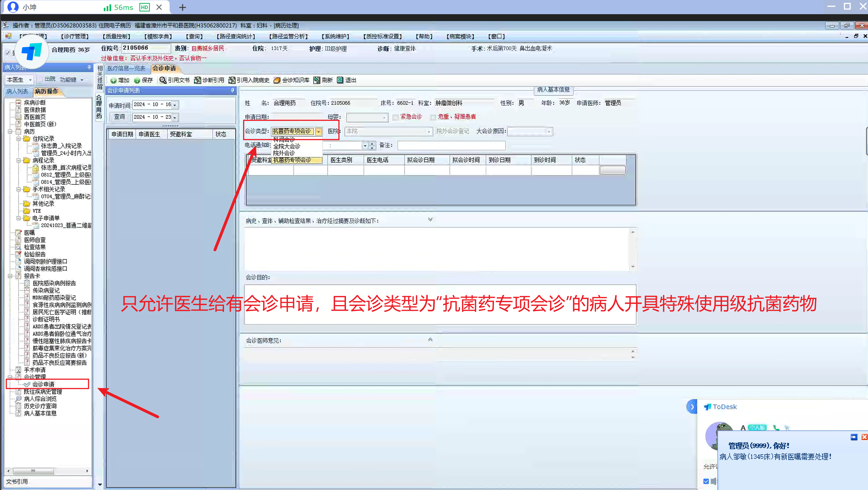Image resolution: width=868 pixels, height=490 pixels.
Task: Check the 危重、疑难患者 checkbox
Action: pos(433,117)
